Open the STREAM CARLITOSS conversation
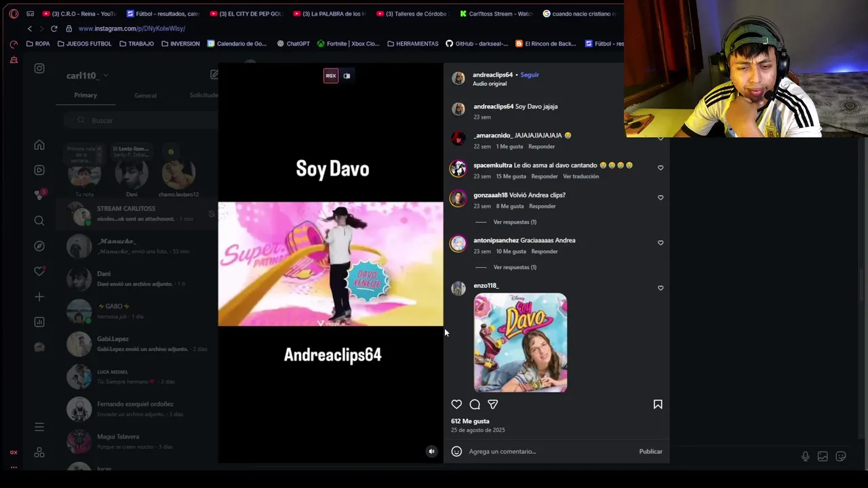868x488 pixels. coord(137,213)
